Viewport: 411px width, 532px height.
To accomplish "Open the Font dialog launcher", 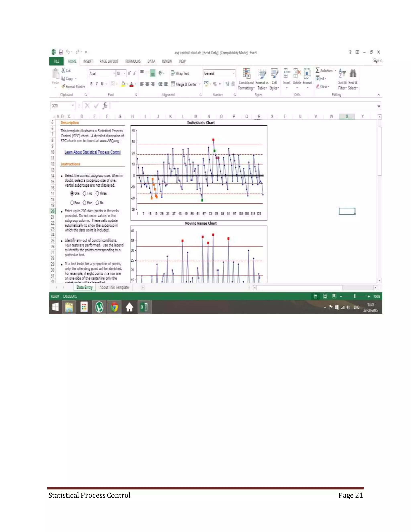I will (136, 95).
